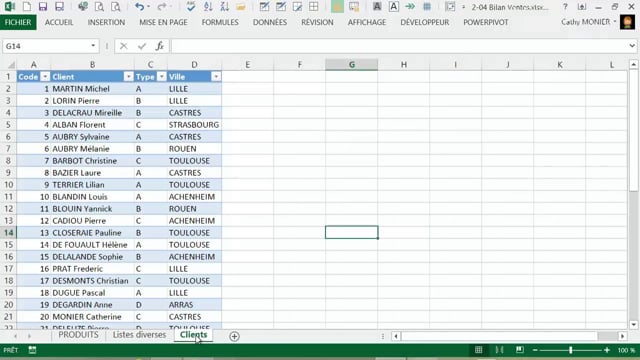
Task: Click the horizontal scrollbar left arrow
Action: point(396,336)
